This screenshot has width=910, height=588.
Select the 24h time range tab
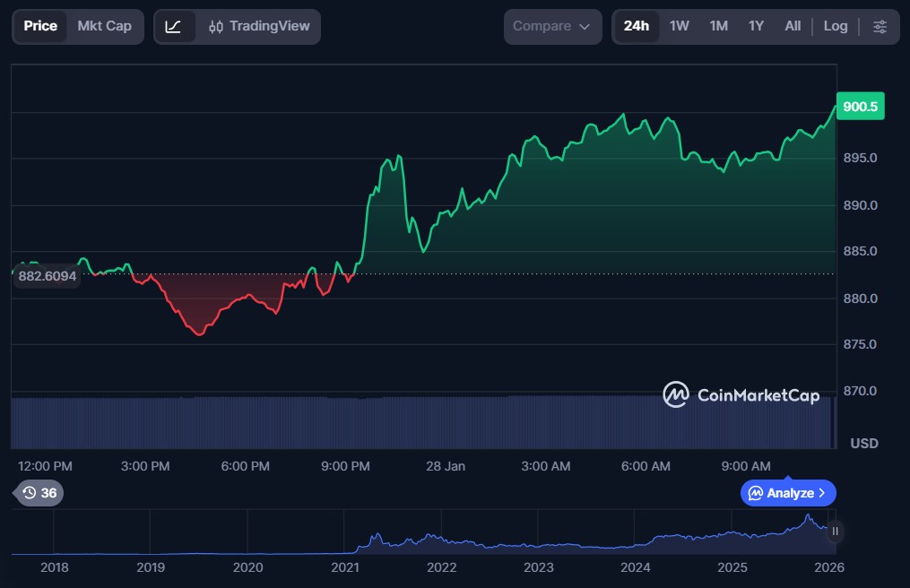(636, 27)
